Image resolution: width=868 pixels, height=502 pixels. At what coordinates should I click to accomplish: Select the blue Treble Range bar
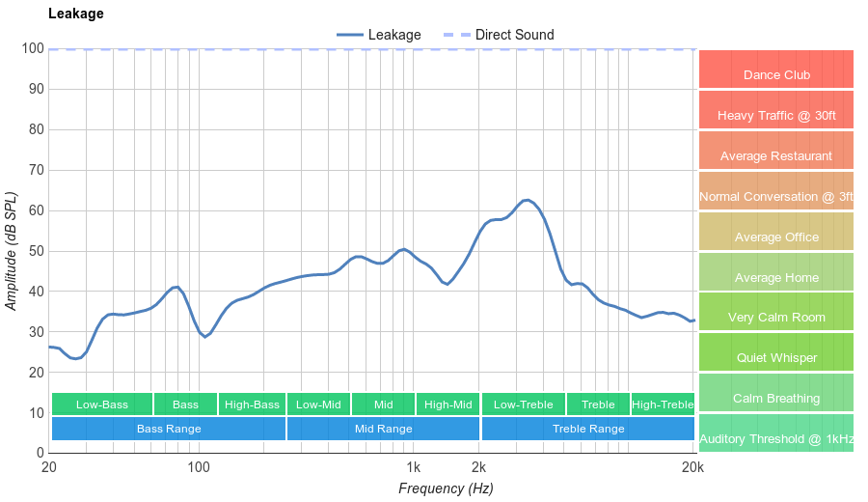tap(588, 429)
